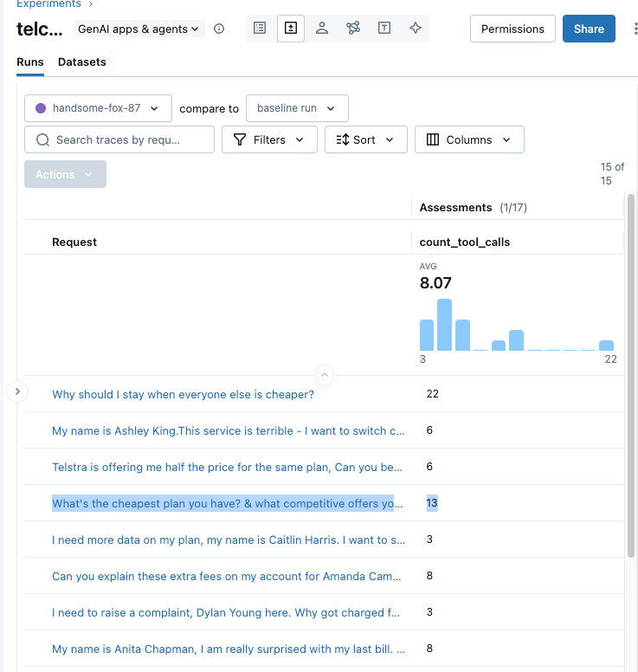This screenshot has height=672, width=638.
Task: Click the Permissions button
Action: point(512,29)
